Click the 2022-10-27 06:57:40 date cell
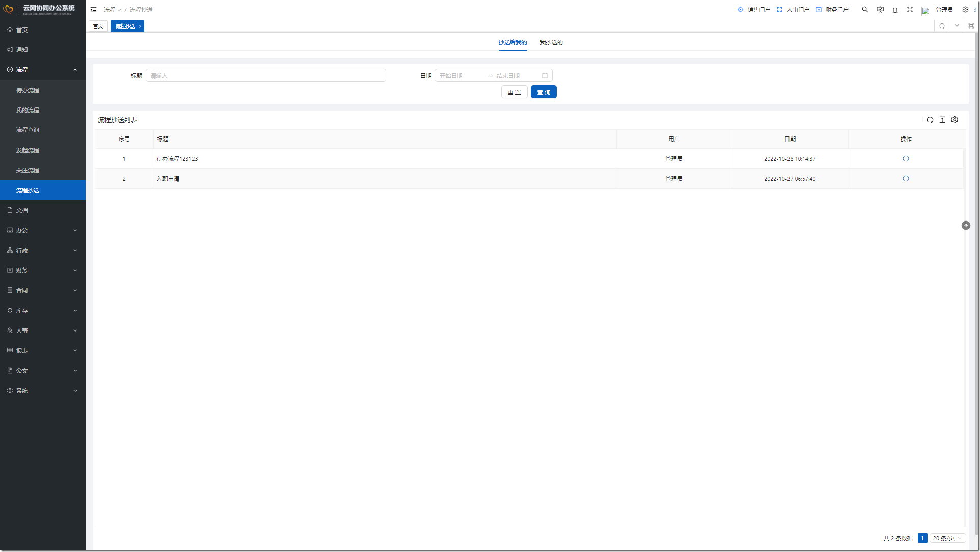 pos(790,179)
